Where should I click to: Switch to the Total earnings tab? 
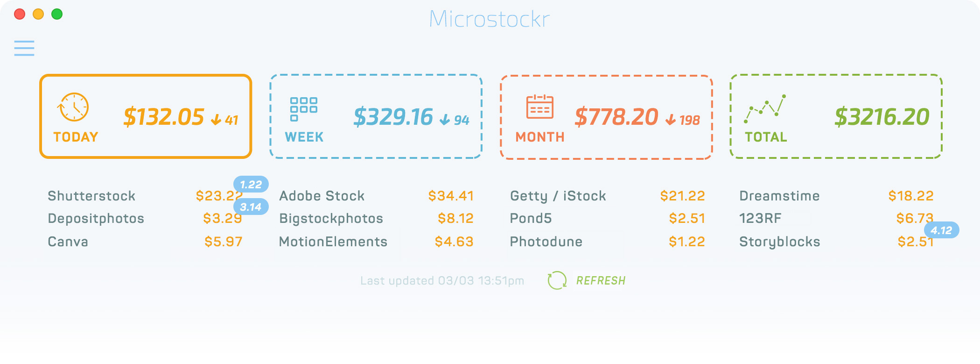pos(836,116)
